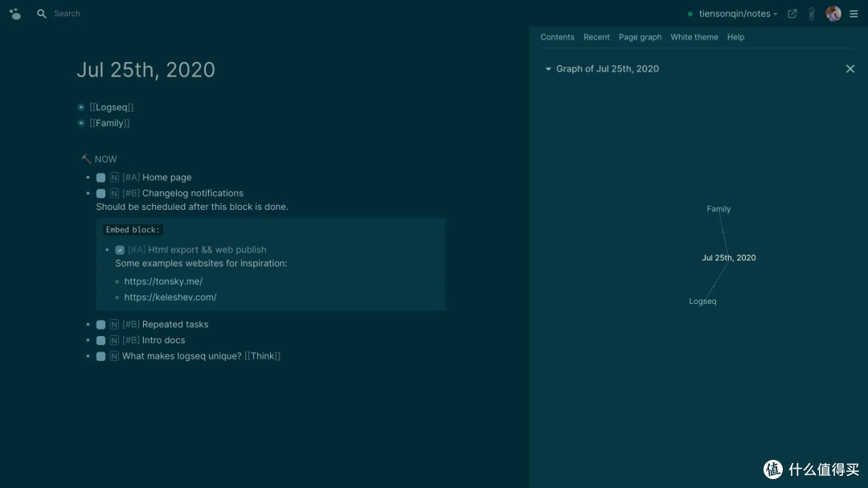Click the [#A] priority on Html export
868x488 pixels.
pos(137,250)
